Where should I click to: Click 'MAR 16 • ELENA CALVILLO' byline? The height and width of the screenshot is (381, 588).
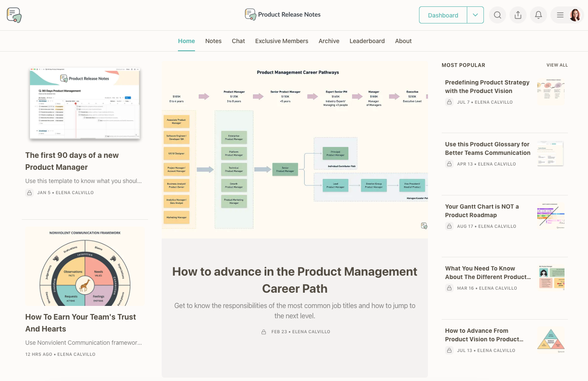[x=487, y=288]
